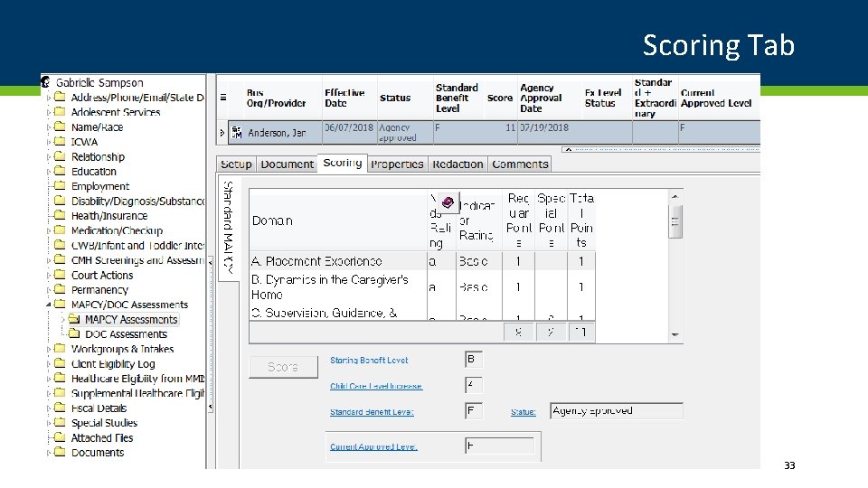The height and width of the screenshot is (488, 868).
Task: Click the folder icon beside Permanency
Action: (60, 289)
